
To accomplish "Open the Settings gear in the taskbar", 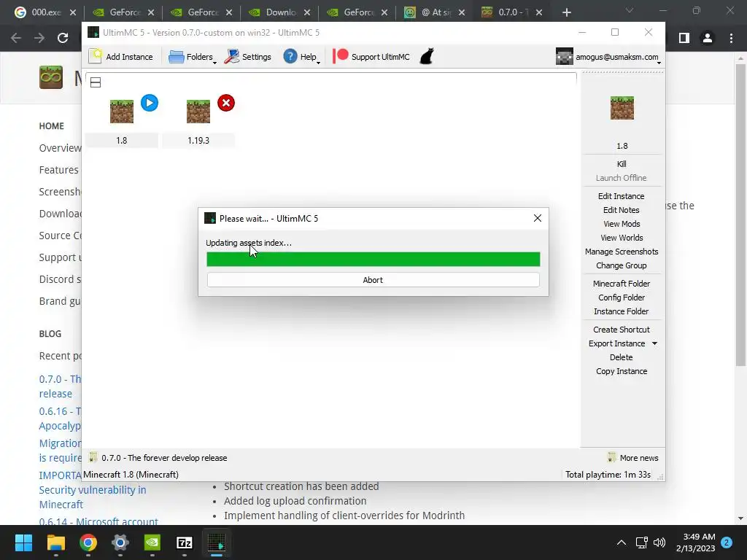I will (120, 542).
